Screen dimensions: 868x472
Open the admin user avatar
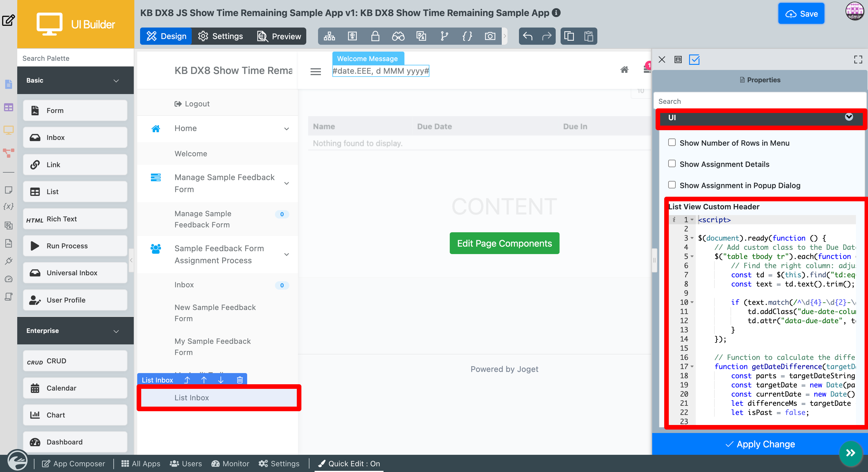pyautogui.click(x=854, y=11)
